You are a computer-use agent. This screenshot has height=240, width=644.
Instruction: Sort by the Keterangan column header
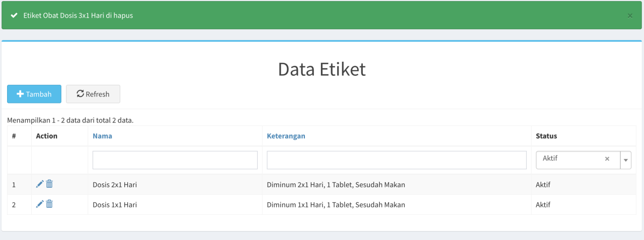pyautogui.click(x=286, y=136)
